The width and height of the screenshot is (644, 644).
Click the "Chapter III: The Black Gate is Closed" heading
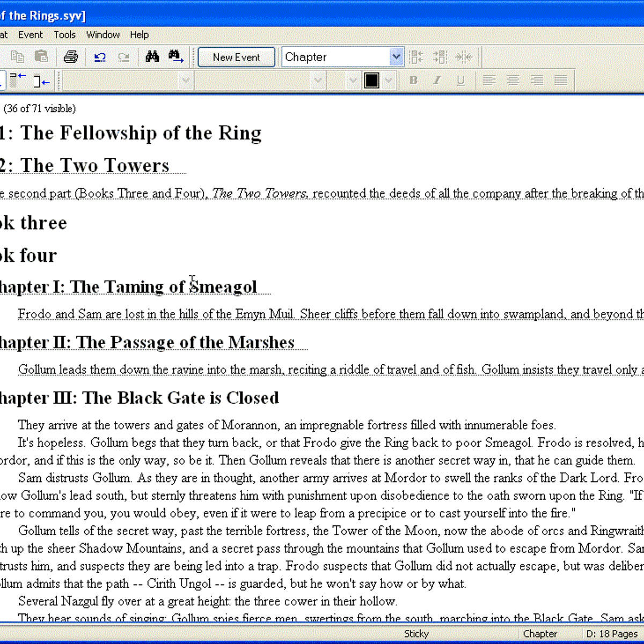[140, 398]
